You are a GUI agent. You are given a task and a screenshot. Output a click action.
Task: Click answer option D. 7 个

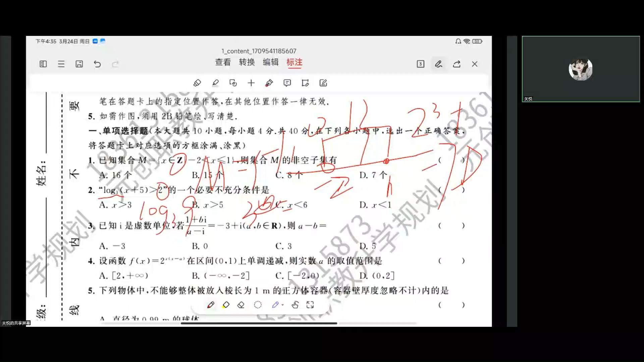[x=373, y=175]
